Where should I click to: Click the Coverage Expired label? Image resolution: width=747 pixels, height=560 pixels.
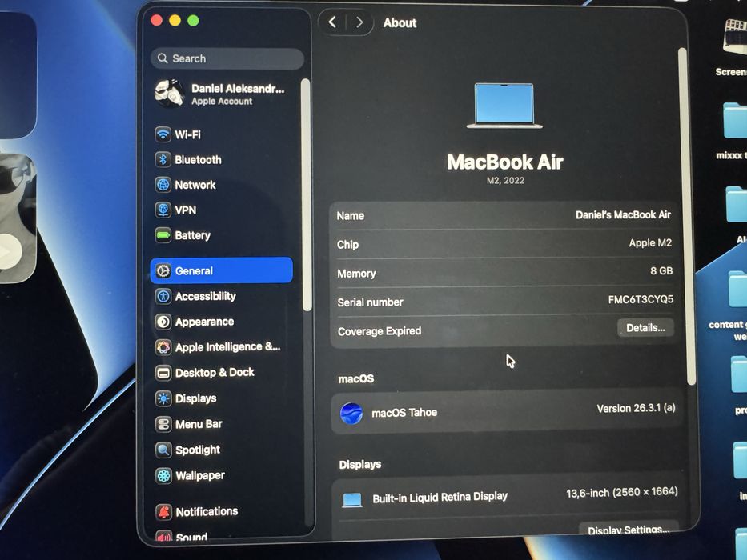coord(380,331)
